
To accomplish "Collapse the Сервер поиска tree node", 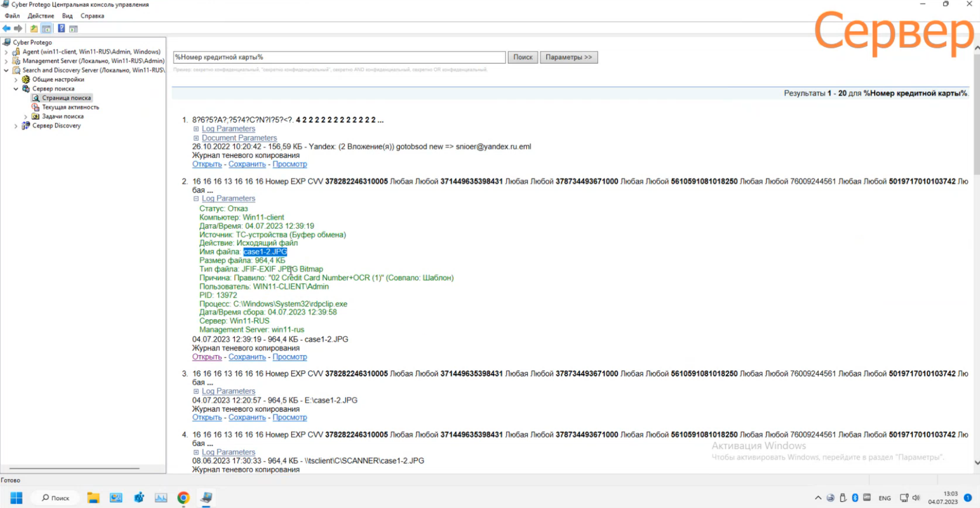I will pos(16,89).
